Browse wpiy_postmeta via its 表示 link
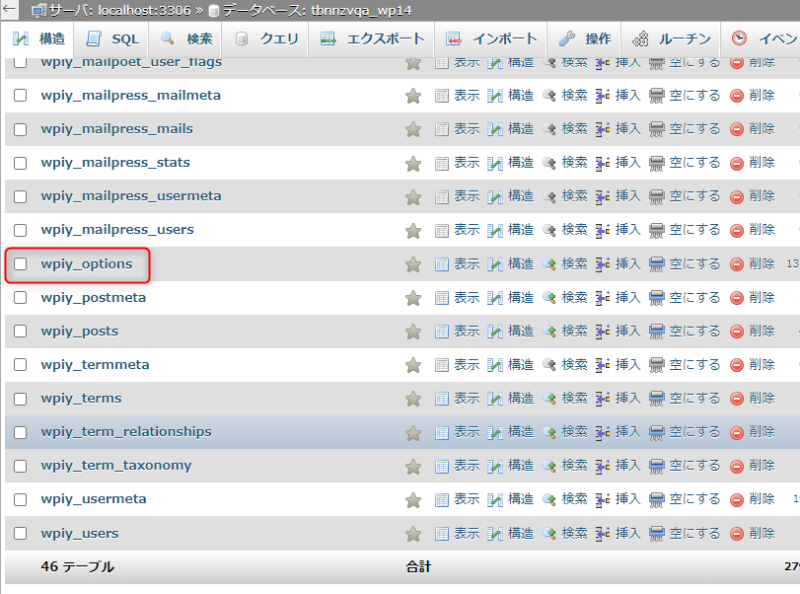 [x=466, y=297]
